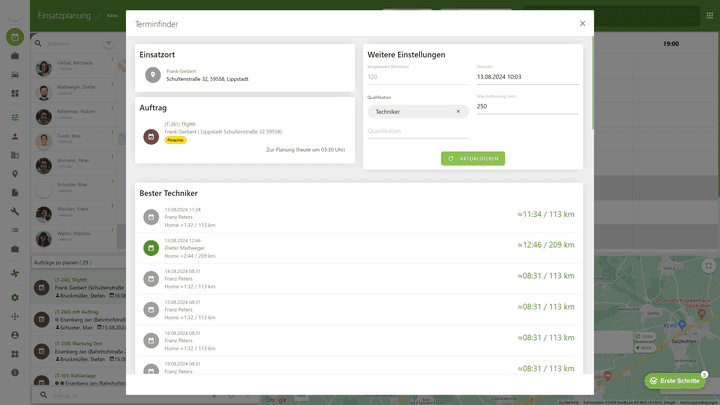The image size is (720, 405).
Task: Open the Einsatzplanung calendar icon in sidebar
Action: pyautogui.click(x=15, y=37)
